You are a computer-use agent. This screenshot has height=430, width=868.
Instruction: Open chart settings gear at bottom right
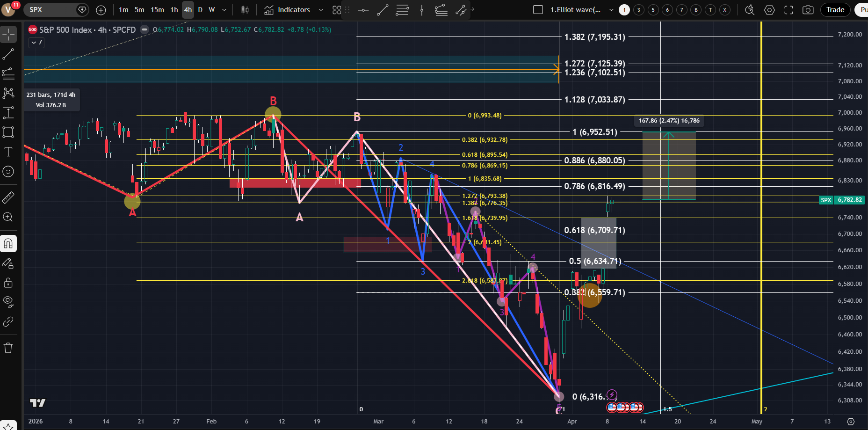[x=851, y=422]
